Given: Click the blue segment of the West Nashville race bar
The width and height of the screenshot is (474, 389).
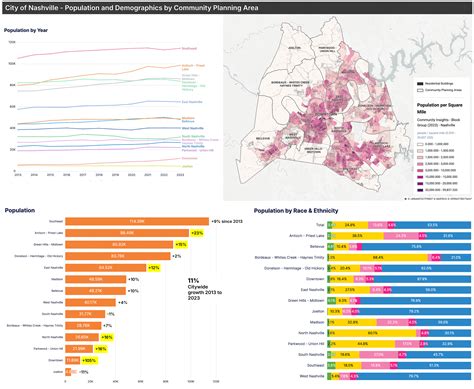Looking at the screenshot, I should (x=414, y=376).
